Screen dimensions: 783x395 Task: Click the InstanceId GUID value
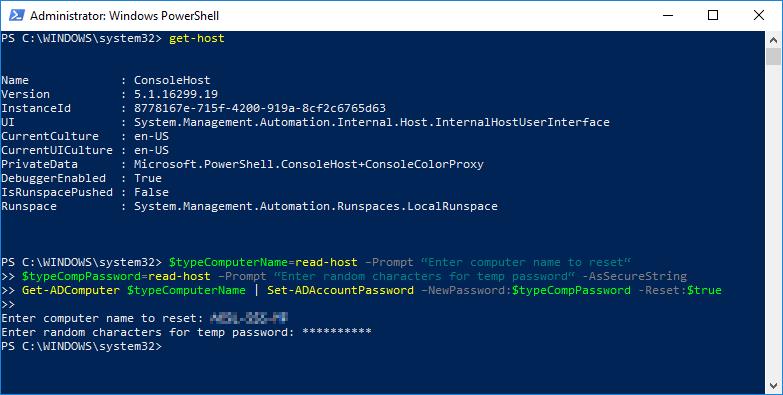coord(260,108)
